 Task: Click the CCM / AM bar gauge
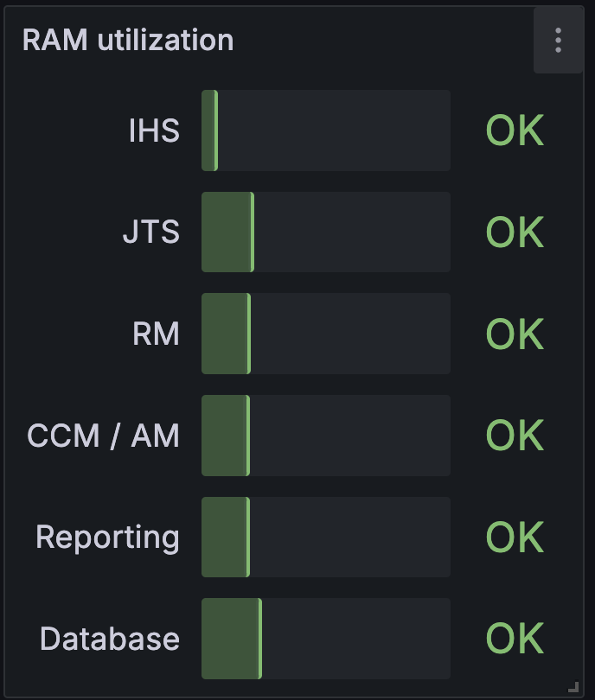coord(326,436)
